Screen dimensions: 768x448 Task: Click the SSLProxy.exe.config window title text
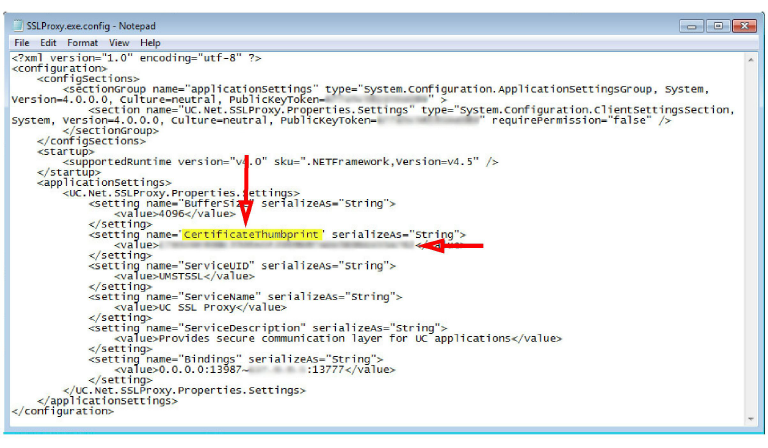(91, 25)
